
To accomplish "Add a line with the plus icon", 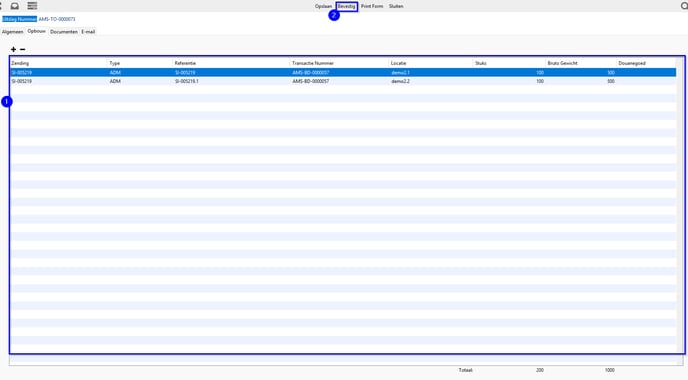I will (14, 50).
